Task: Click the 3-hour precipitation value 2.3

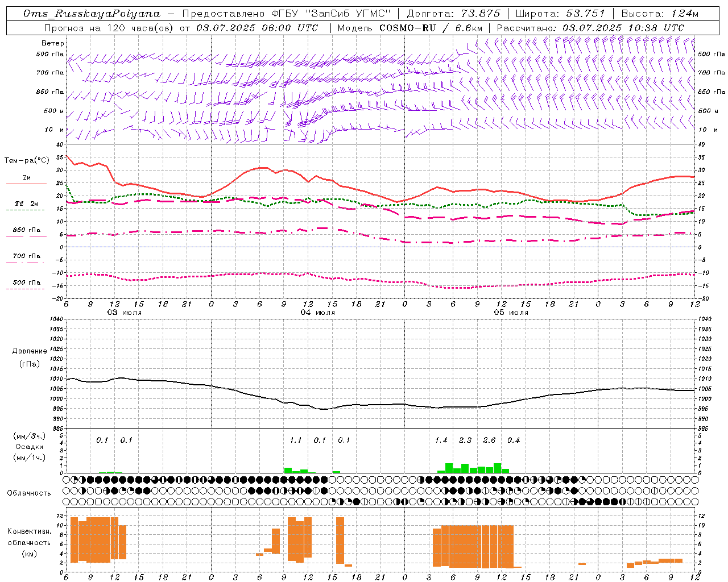Action: coord(465,440)
